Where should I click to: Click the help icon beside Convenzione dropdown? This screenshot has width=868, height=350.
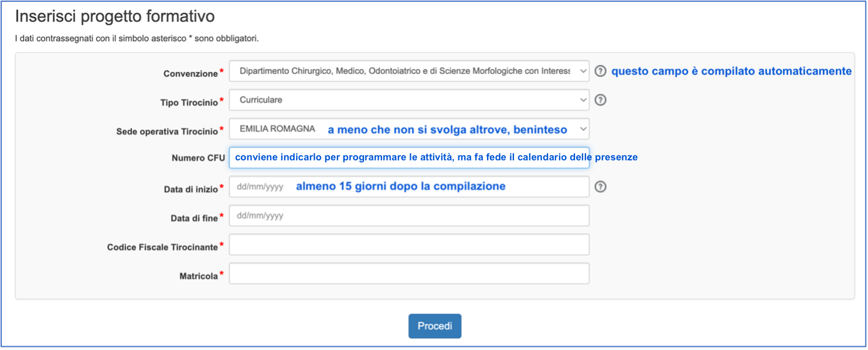pos(600,71)
